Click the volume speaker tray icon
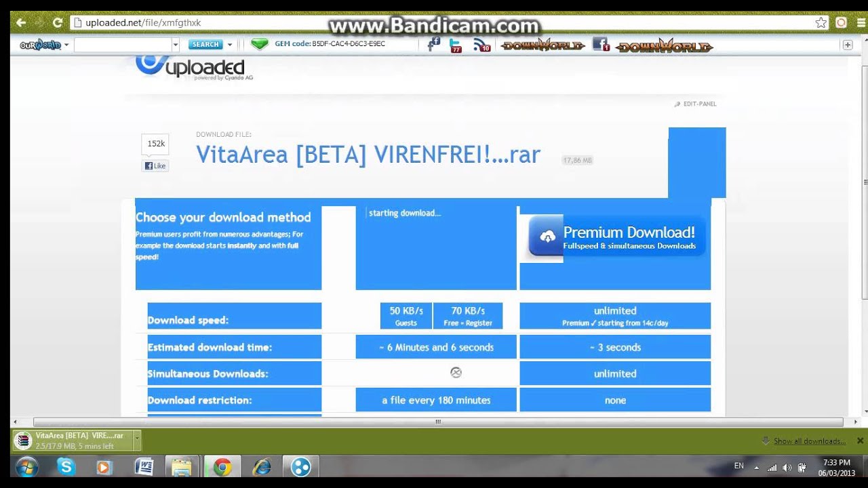868x488 pixels. (787, 467)
